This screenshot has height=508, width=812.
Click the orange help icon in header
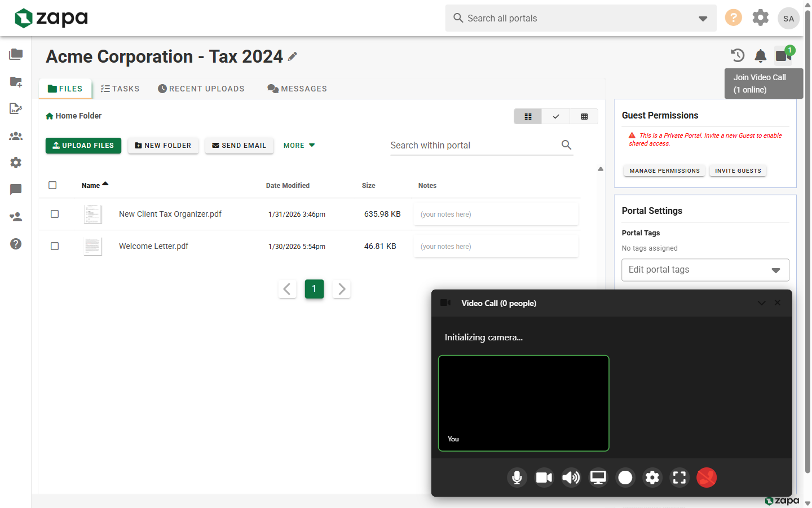tap(733, 17)
